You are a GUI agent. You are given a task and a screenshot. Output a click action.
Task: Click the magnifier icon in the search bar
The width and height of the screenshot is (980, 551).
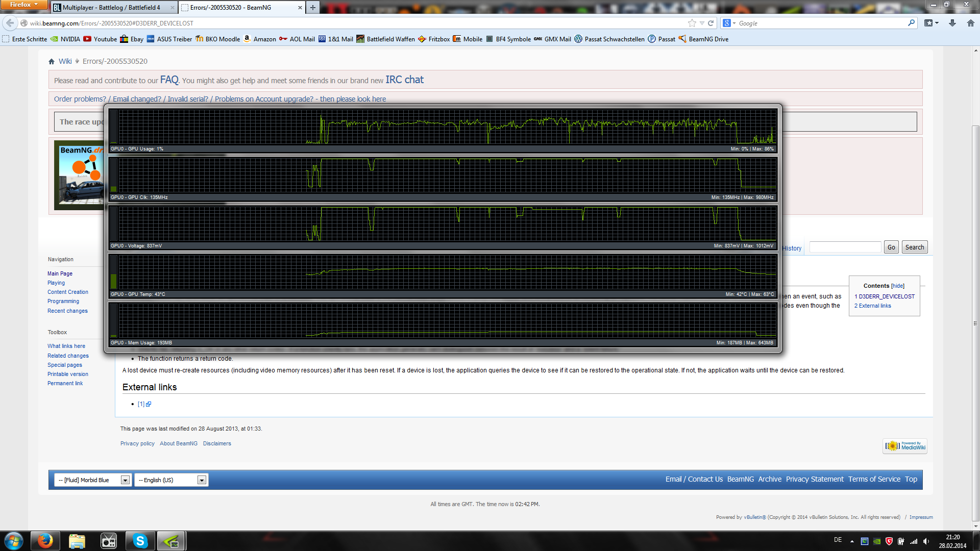tap(912, 23)
